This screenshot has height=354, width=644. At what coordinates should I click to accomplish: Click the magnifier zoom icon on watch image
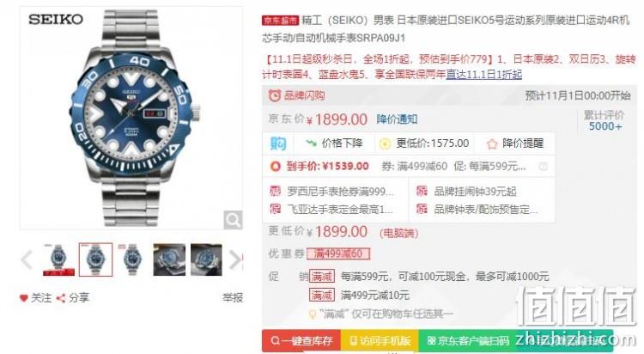point(233,220)
